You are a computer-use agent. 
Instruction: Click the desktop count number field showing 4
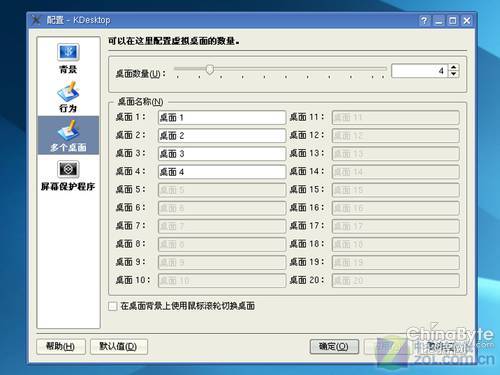click(x=420, y=71)
